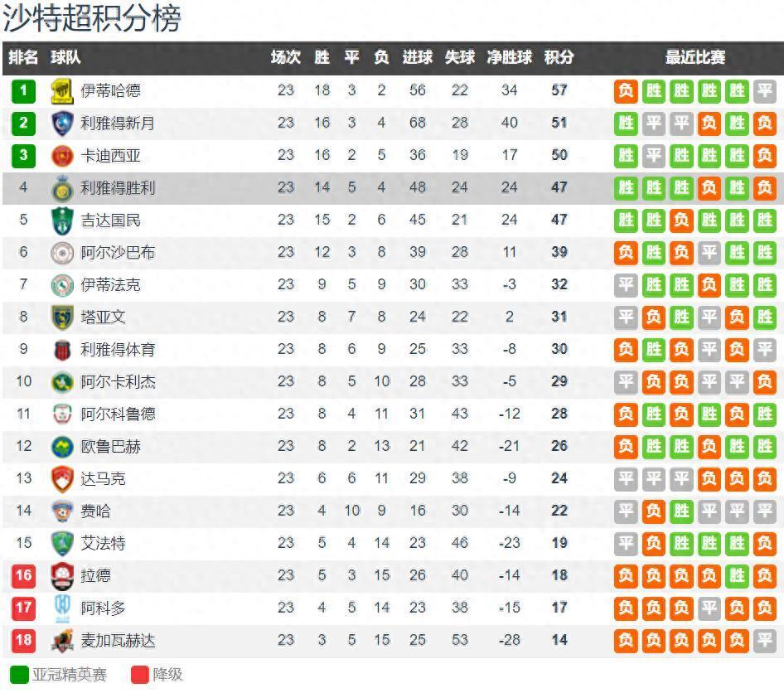Viewport: 784px width, 693px height.
Task: Click the 伊蒂哈德 team crest icon
Action: point(62,91)
